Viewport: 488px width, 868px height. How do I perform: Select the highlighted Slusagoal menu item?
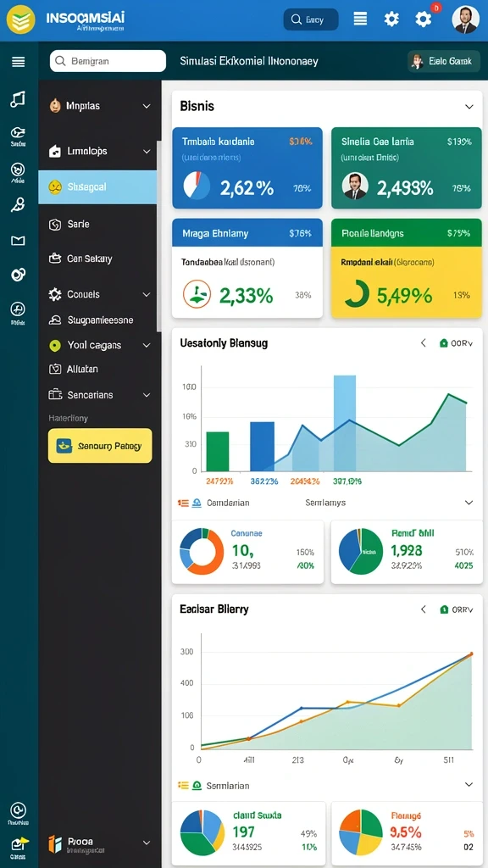pos(97,187)
